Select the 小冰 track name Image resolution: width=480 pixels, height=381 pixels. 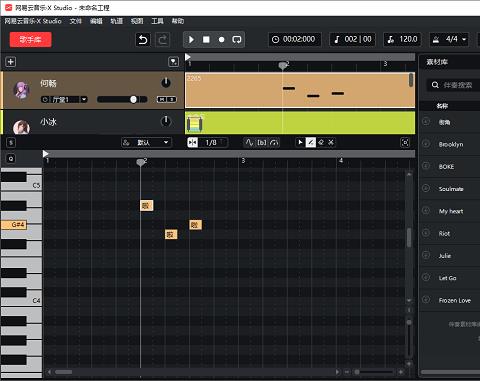coord(48,122)
